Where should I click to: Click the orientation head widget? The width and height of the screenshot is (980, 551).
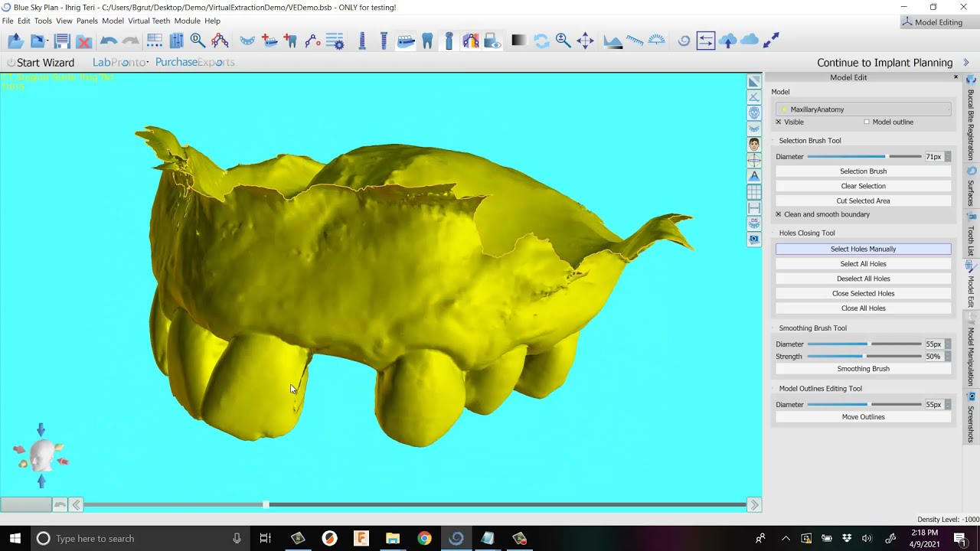pos(41,456)
